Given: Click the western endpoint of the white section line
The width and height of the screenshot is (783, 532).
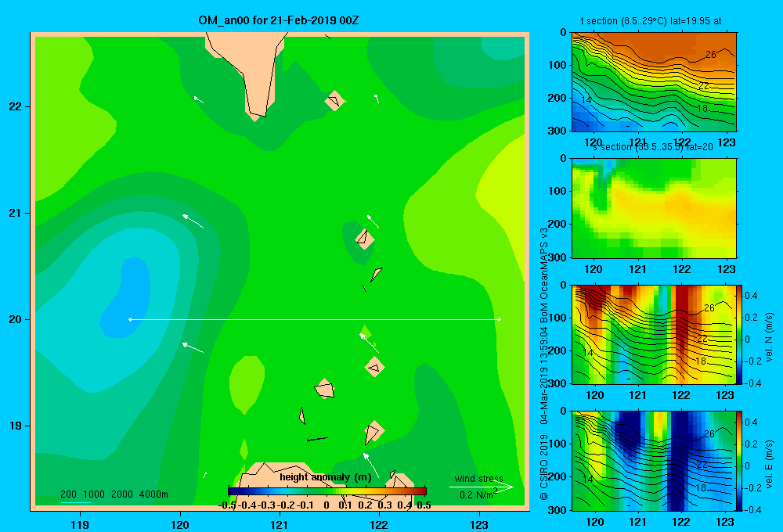Looking at the screenshot, I should (130, 319).
